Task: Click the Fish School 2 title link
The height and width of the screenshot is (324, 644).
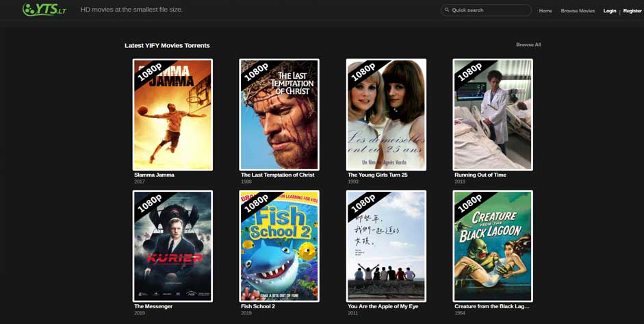Action: click(x=258, y=306)
